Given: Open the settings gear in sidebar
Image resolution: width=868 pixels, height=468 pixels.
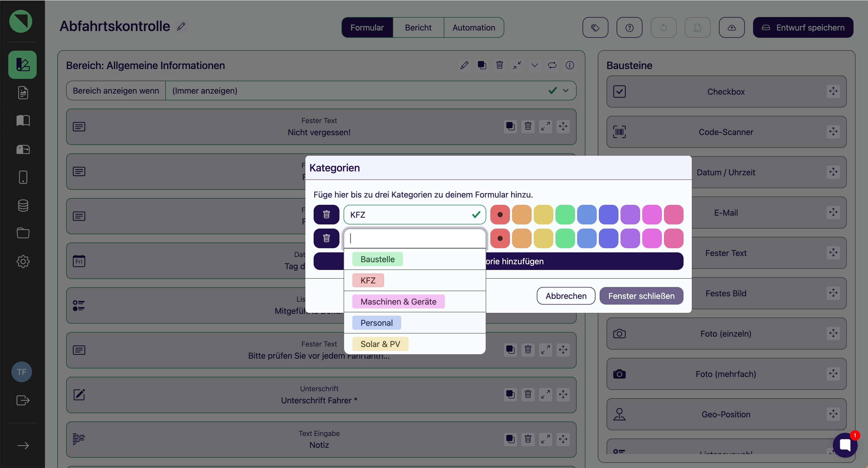Looking at the screenshot, I should click(x=23, y=261).
